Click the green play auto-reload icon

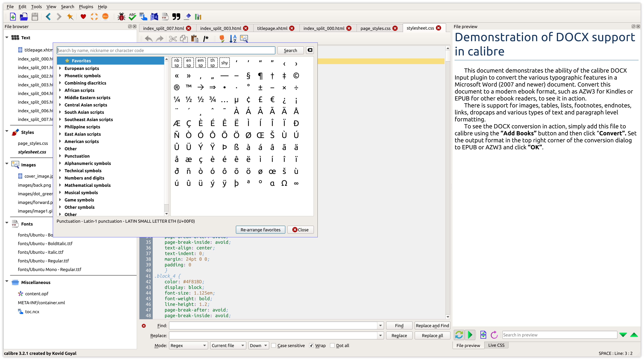pos(470,335)
